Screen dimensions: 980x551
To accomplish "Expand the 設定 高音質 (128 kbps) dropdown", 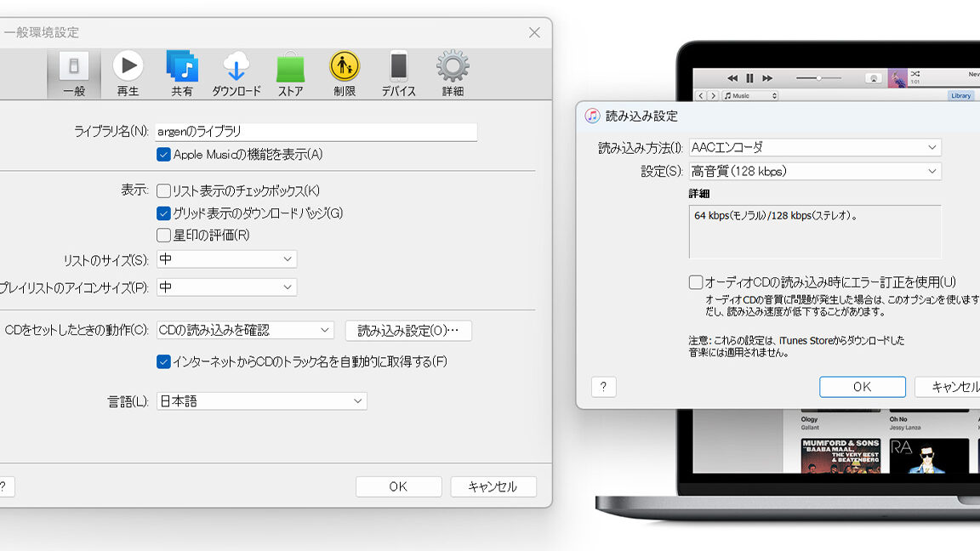I will 815,171.
